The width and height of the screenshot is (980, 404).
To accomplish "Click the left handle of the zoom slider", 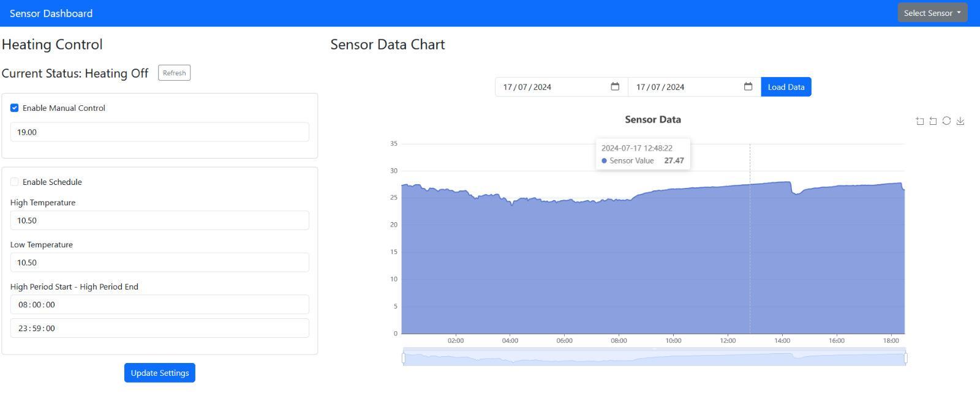I will [403, 357].
